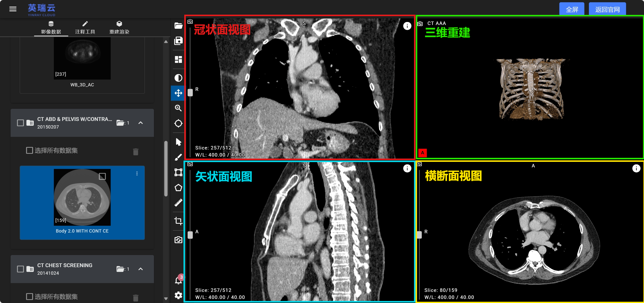Viewport: 644px width, 303px height.
Task: Click sidebar scrollbar up arrow
Action: point(166,42)
